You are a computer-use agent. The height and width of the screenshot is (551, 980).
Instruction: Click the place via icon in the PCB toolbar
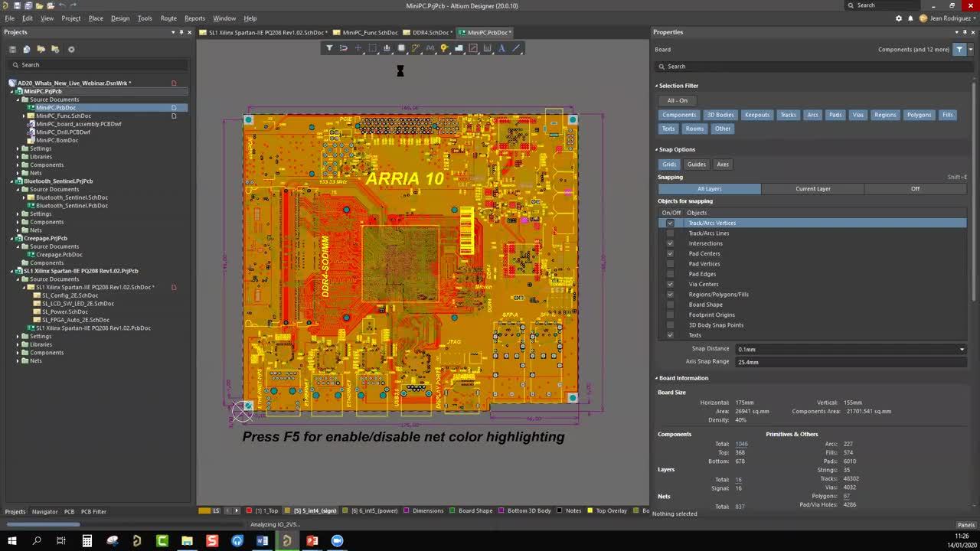443,48
